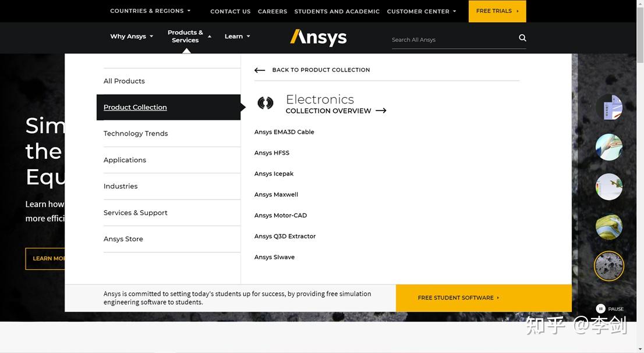Image resolution: width=644 pixels, height=353 pixels.
Task: Click the Free Trials button
Action: [x=497, y=11]
